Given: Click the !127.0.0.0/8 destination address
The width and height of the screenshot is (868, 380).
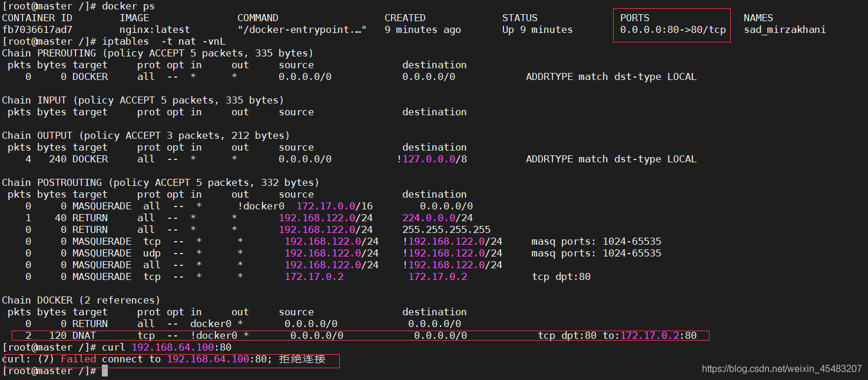Looking at the screenshot, I should pyautogui.click(x=432, y=159).
